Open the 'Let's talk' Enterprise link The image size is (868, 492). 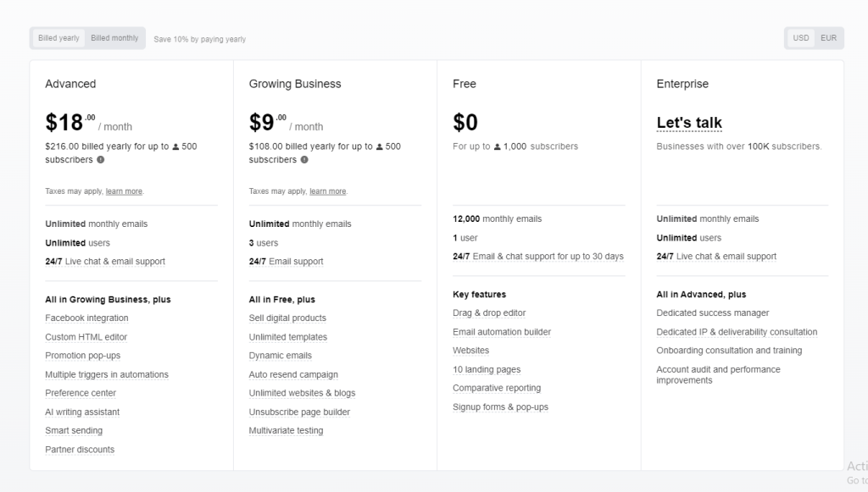click(x=688, y=123)
